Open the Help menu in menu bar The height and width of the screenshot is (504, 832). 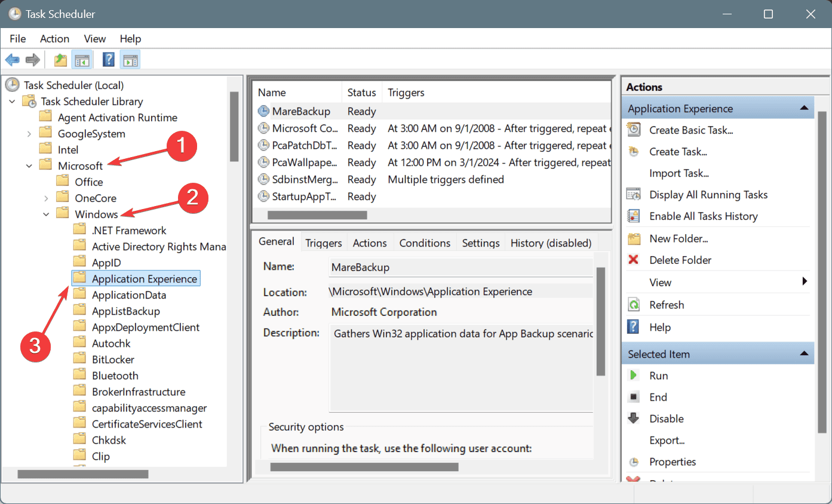[x=130, y=39]
